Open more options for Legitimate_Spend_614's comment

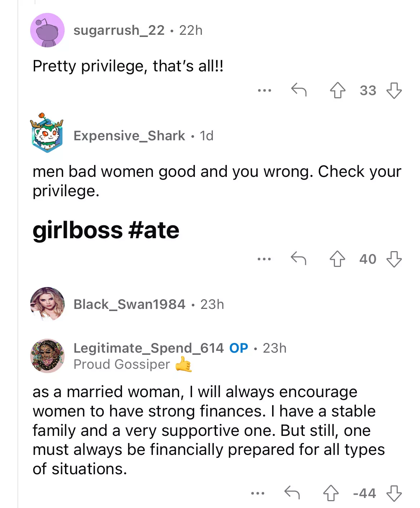point(258,493)
